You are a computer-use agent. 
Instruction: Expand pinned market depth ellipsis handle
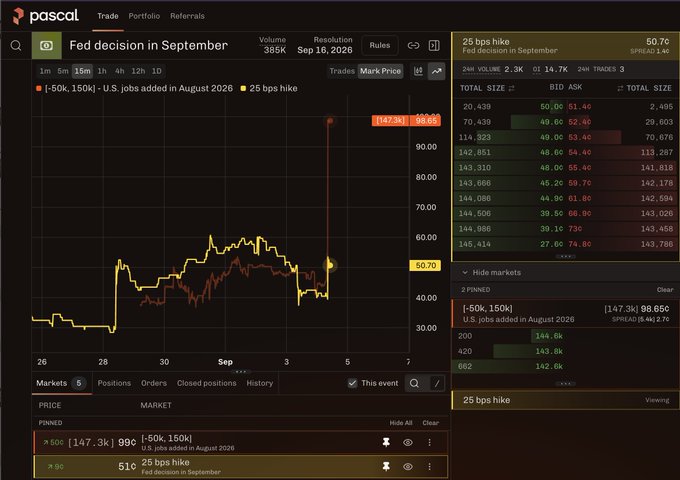[x=565, y=383]
